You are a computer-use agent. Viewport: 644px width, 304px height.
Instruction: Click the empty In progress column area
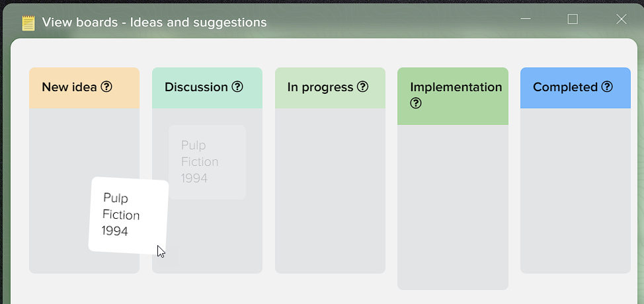click(x=330, y=191)
